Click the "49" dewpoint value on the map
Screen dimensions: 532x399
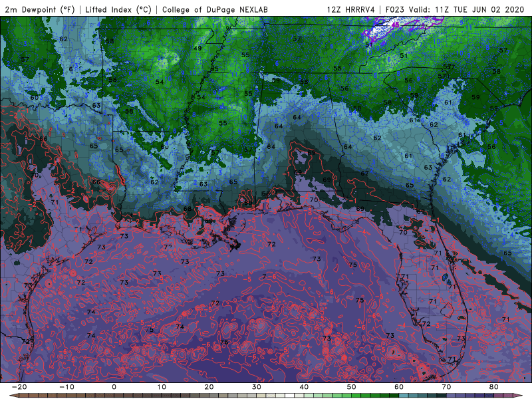(x=198, y=48)
